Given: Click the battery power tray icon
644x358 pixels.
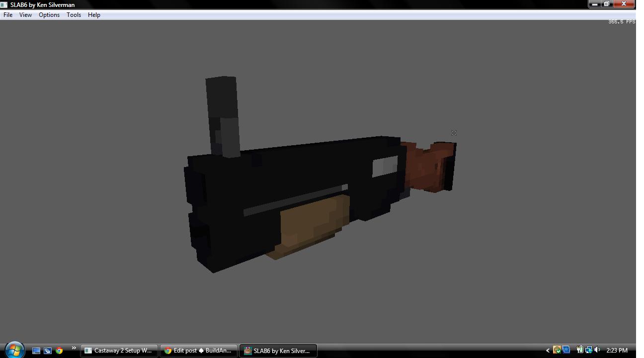Looking at the screenshot, I should point(579,350).
